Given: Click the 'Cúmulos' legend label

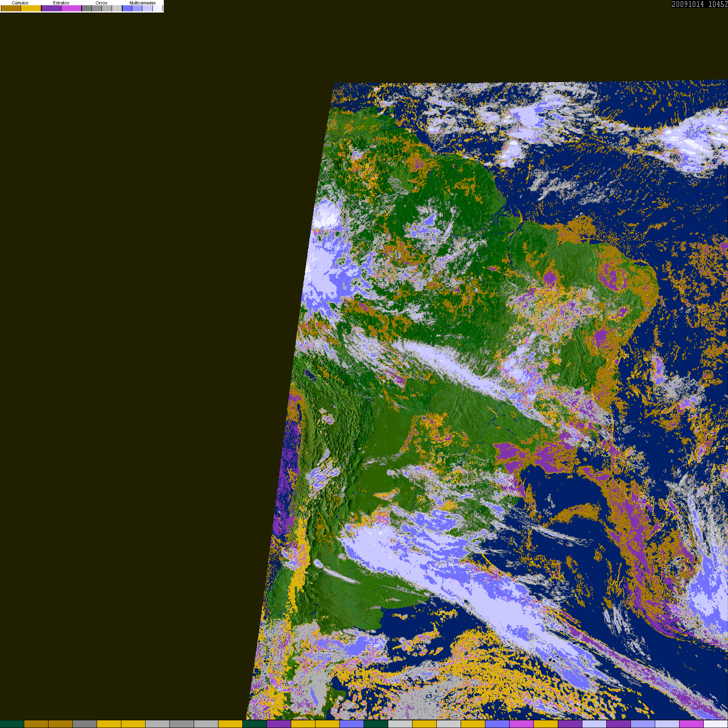Looking at the screenshot, I should click(20, 3).
